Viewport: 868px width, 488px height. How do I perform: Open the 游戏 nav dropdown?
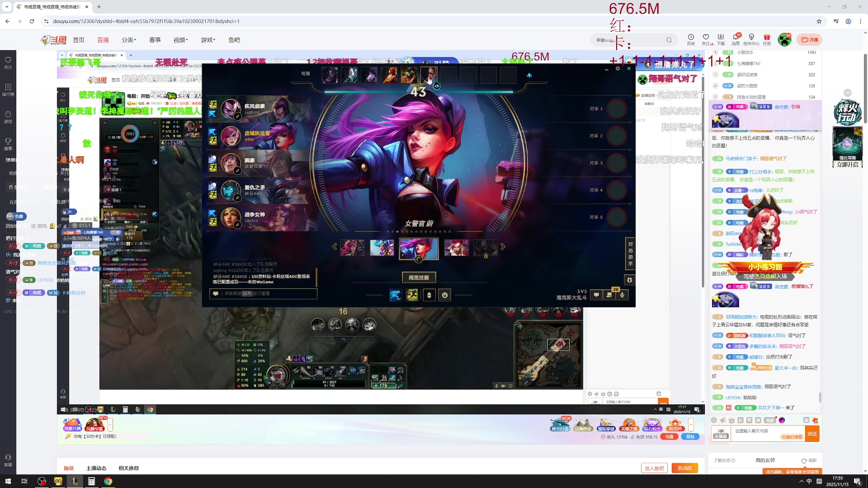point(208,40)
